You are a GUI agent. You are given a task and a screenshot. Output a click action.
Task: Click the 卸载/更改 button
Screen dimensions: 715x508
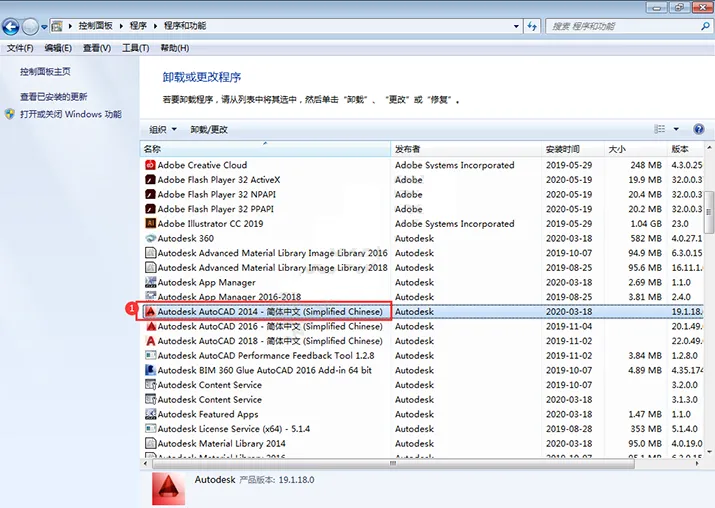(209, 130)
